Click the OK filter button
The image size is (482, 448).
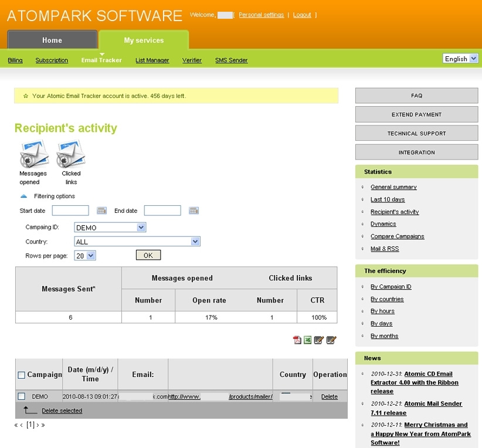pos(148,255)
